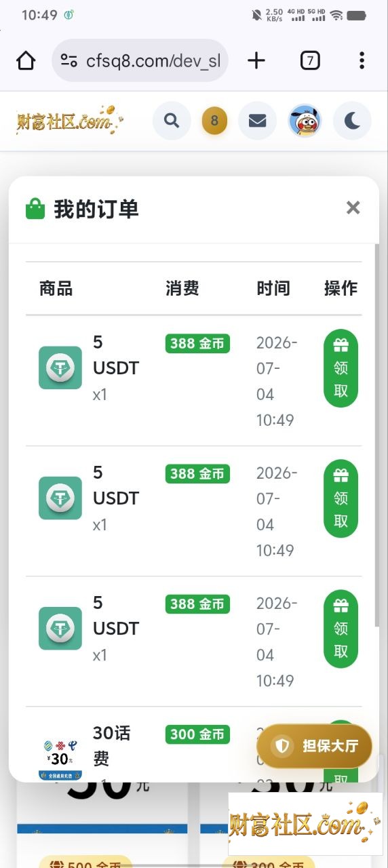Tap the first USDT product thumbnail

click(x=60, y=368)
